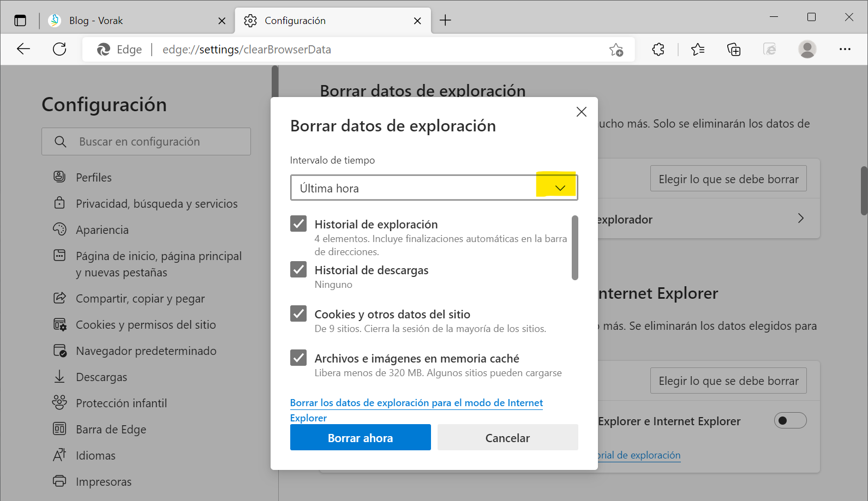868x501 pixels.
Task: Click the dialog list scrollbar thumb
Action: pyautogui.click(x=575, y=248)
